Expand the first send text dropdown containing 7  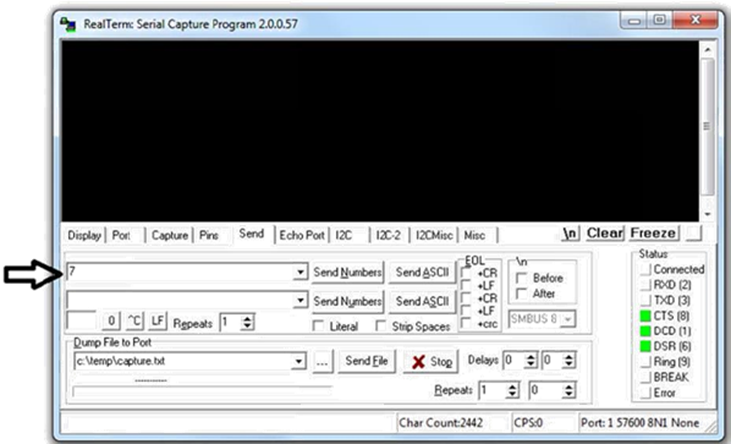point(300,272)
